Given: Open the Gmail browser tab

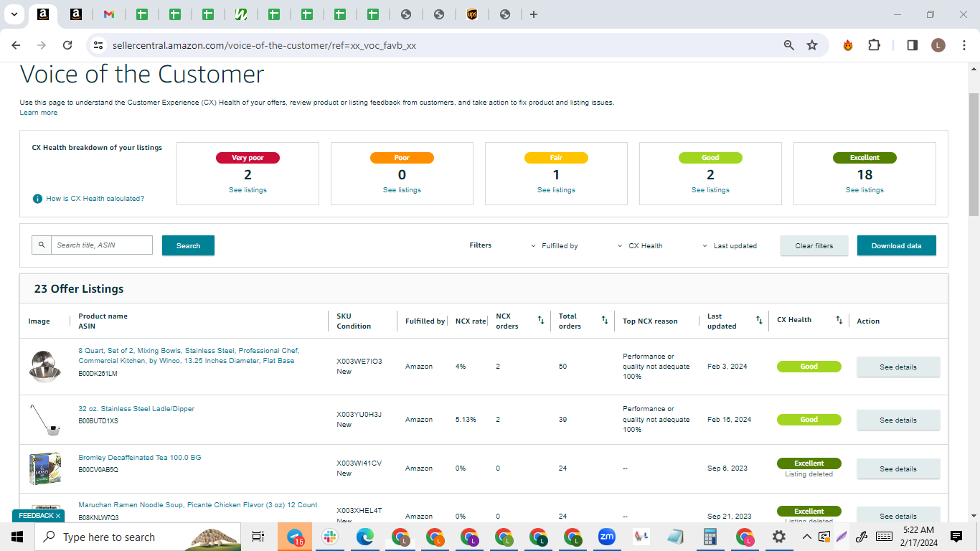Looking at the screenshot, I should [x=109, y=14].
